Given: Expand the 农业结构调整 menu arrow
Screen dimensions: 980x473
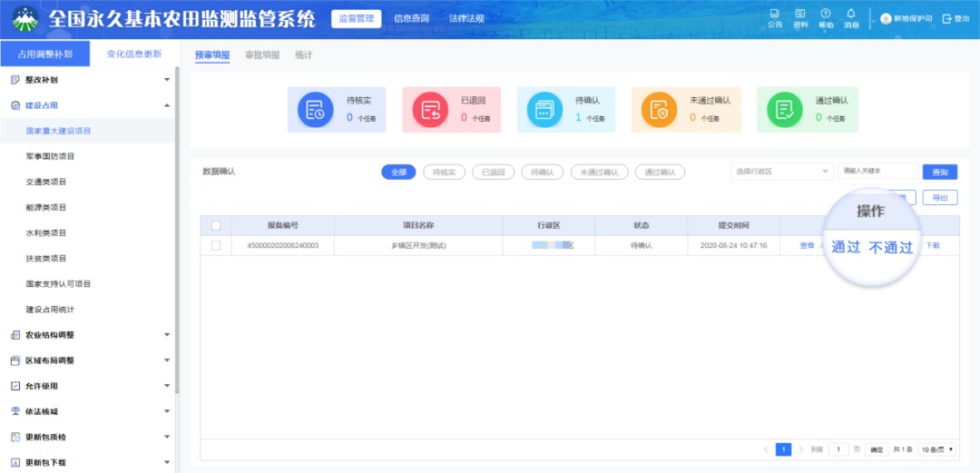Looking at the screenshot, I should [167, 335].
